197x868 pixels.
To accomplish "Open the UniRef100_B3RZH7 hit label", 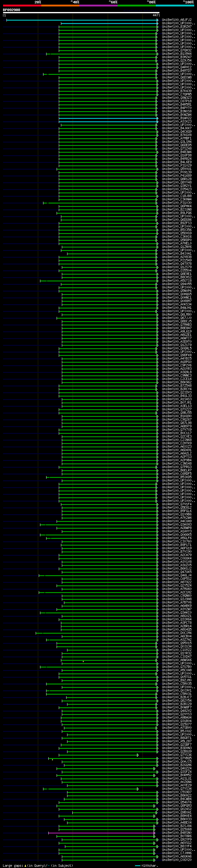I will coord(177,26).
